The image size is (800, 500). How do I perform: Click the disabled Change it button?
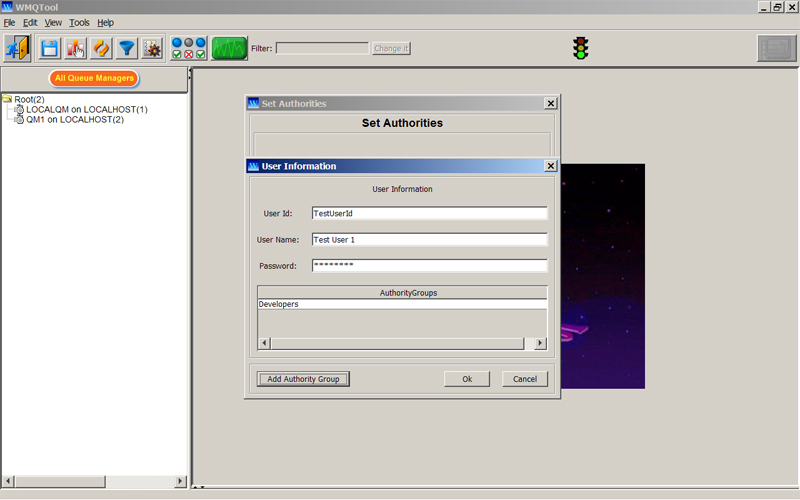point(391,48)
